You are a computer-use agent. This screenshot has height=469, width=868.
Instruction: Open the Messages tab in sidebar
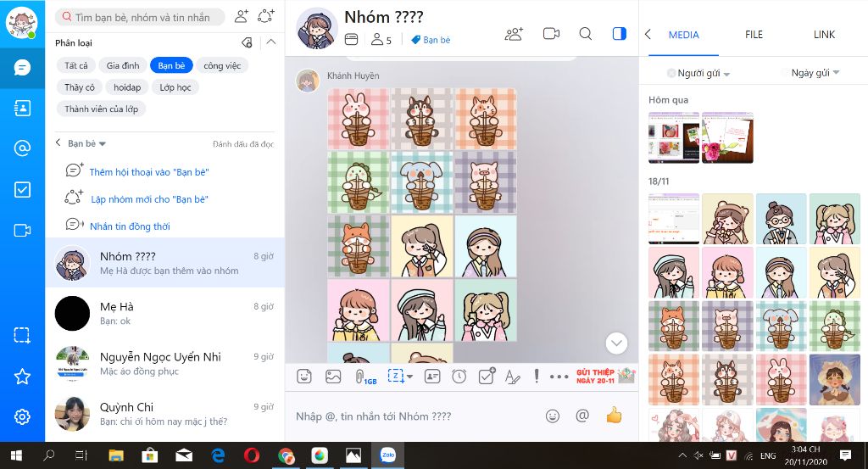(x=22, y=68)
